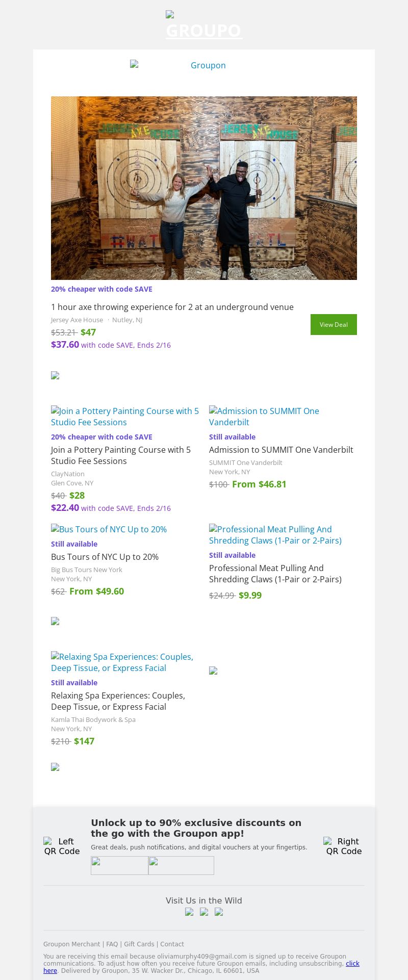
Task: Open the SUMMIT One Vanderbilt image link
Action: pyautogui.click(x=264, y=417)
